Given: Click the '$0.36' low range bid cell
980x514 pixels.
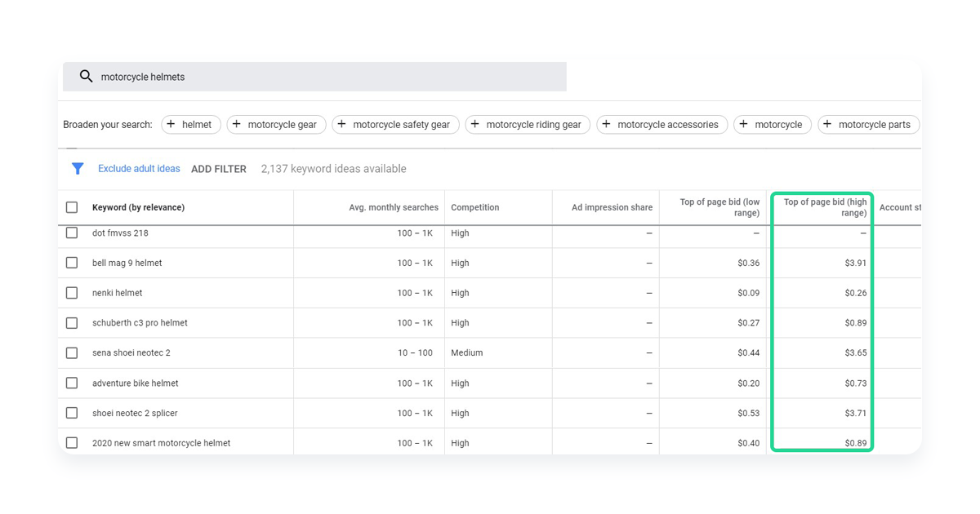Looking at the screenshot, I should click(x=748, y=263).
